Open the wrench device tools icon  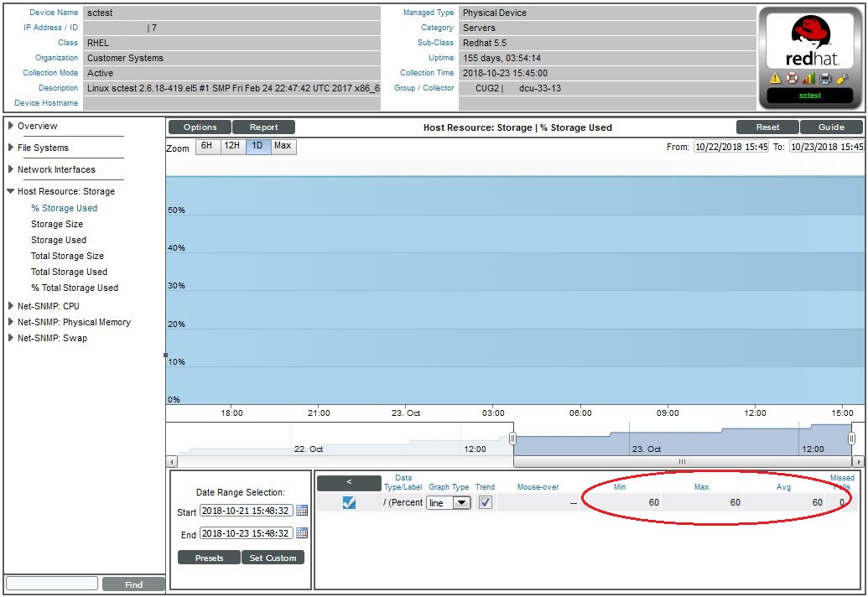842,78
